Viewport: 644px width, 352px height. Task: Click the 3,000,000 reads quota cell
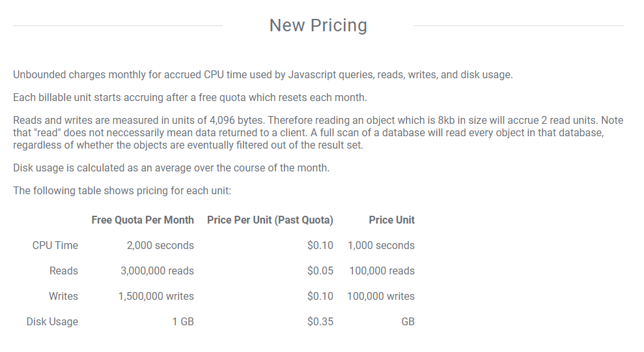click(157, 271)
